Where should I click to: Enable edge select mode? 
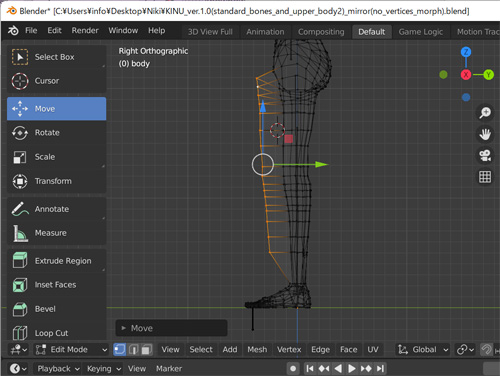coord(133,349)
